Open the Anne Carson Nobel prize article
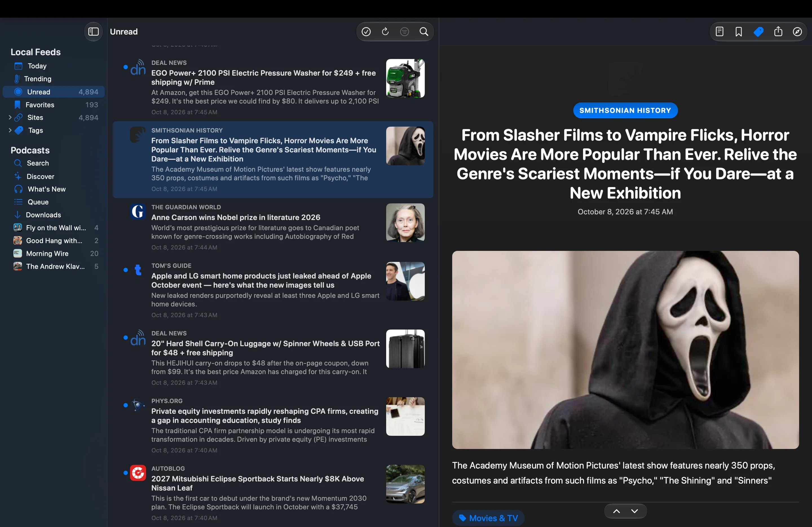This screenshot has width=812, height=527. 273,227
